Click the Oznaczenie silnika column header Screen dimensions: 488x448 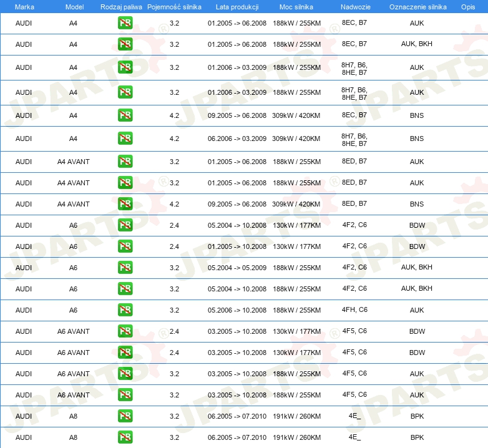(417, 7)
